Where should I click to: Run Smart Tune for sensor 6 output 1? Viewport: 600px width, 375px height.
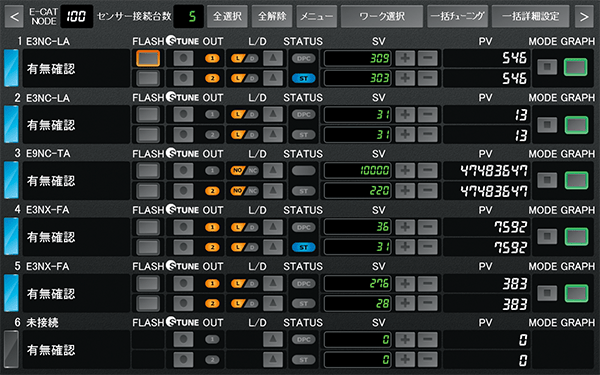183,339
